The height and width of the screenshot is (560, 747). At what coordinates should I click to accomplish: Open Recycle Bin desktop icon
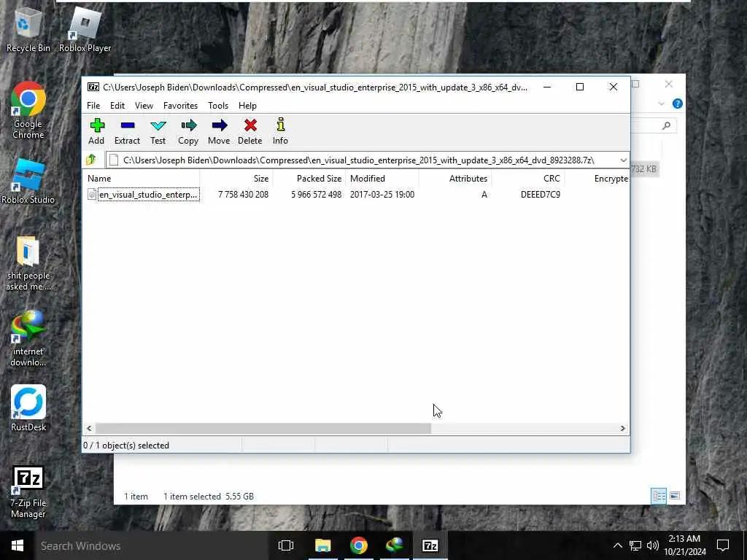pyautogui.click(x=28, y=30)
